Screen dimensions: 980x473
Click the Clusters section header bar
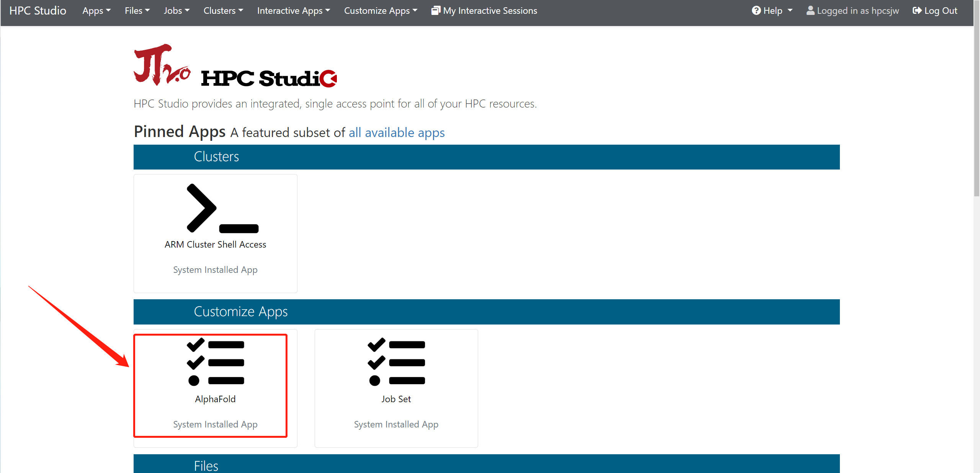click(487, 157)
